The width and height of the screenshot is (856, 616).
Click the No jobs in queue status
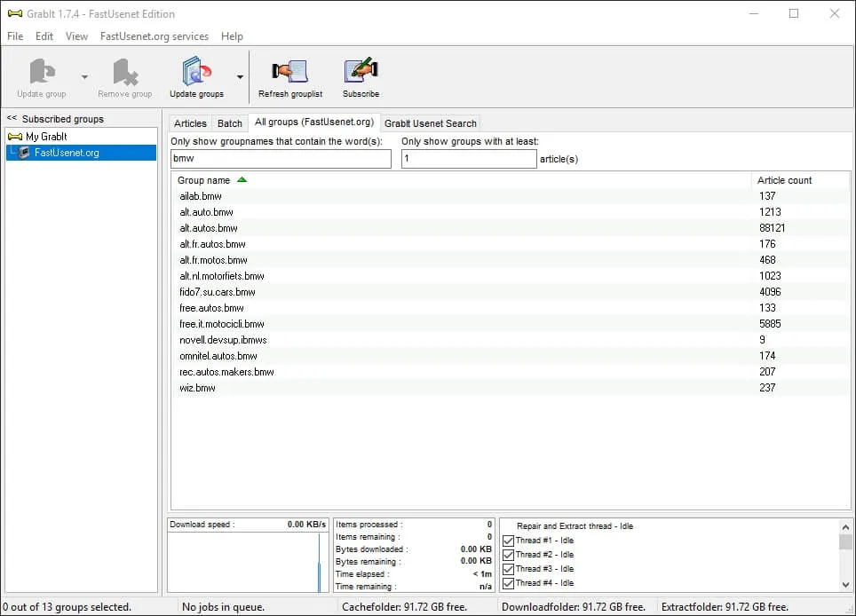tap(223, 607)
